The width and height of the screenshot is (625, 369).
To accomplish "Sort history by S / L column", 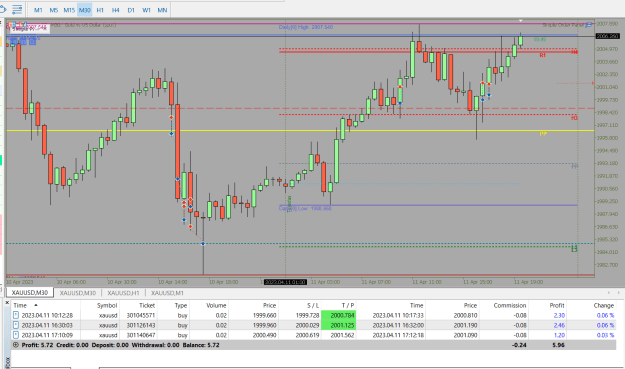I will tap(313, 305).
